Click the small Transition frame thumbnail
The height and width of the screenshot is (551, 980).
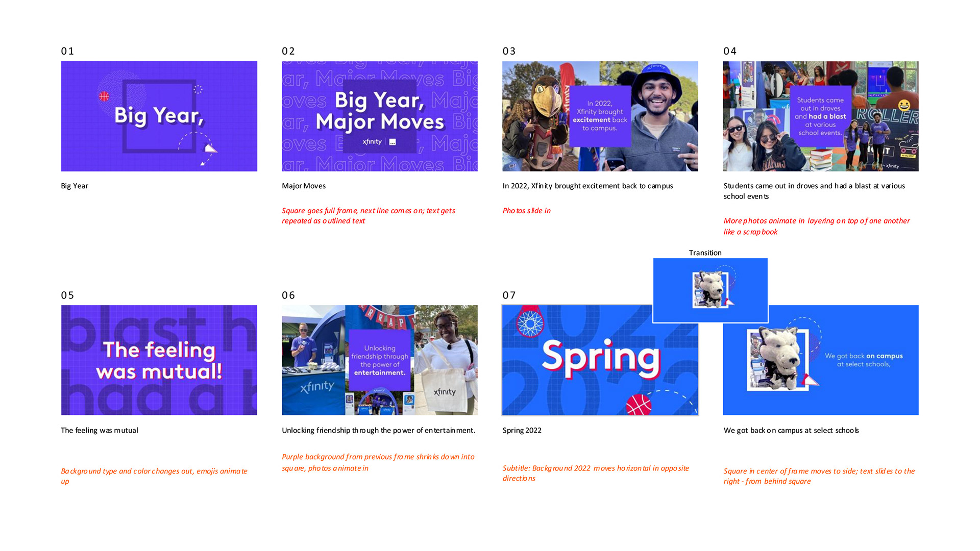point(710,290)
